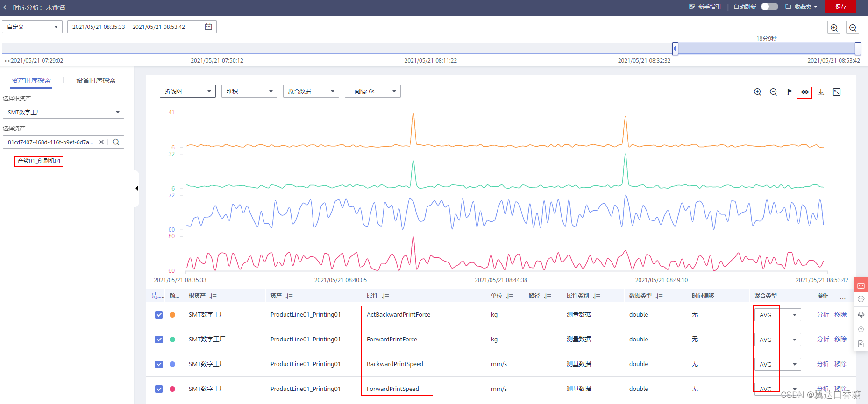The width and height of the screenshot is (868, 404).
Task: Sort by 资产 column
Action: [x=289, y=296]
